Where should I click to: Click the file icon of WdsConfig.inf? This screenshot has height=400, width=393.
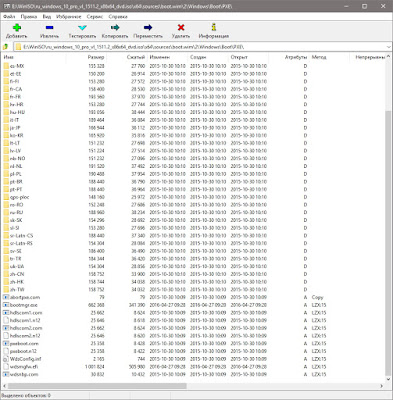6,359
